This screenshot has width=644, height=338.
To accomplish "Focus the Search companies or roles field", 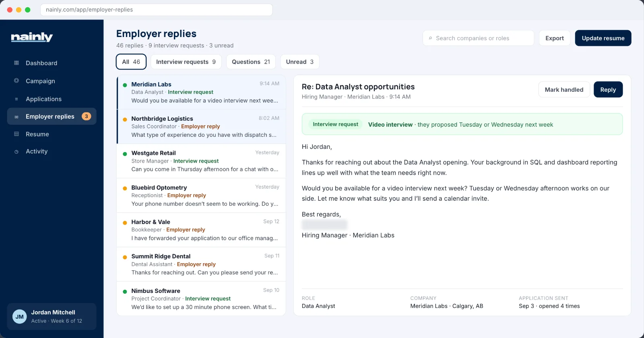I will tap(478, 38).
